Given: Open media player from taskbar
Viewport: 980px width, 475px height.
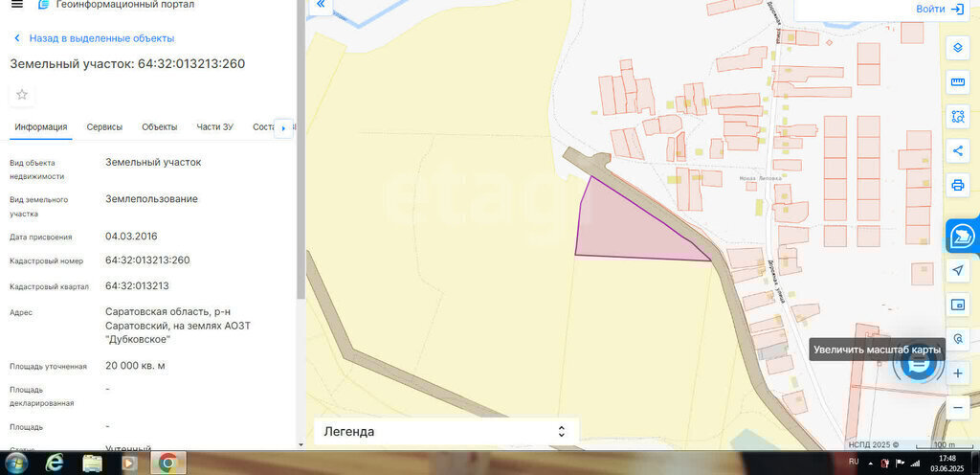Looking at the screenshot, I should point(129,464).
